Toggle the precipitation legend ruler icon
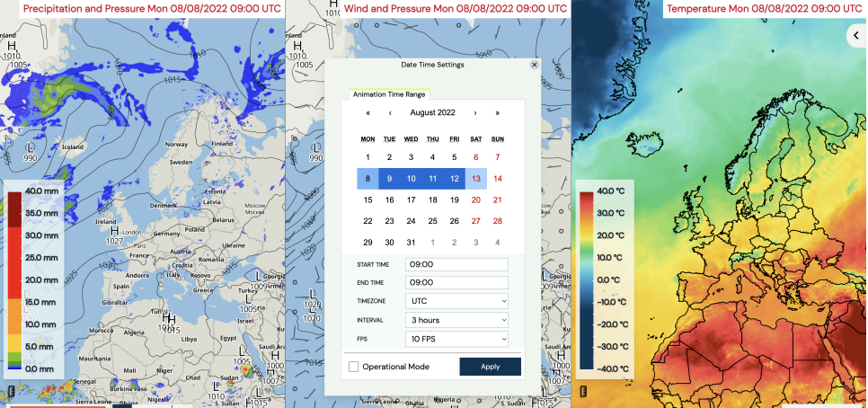 (11, 392)
